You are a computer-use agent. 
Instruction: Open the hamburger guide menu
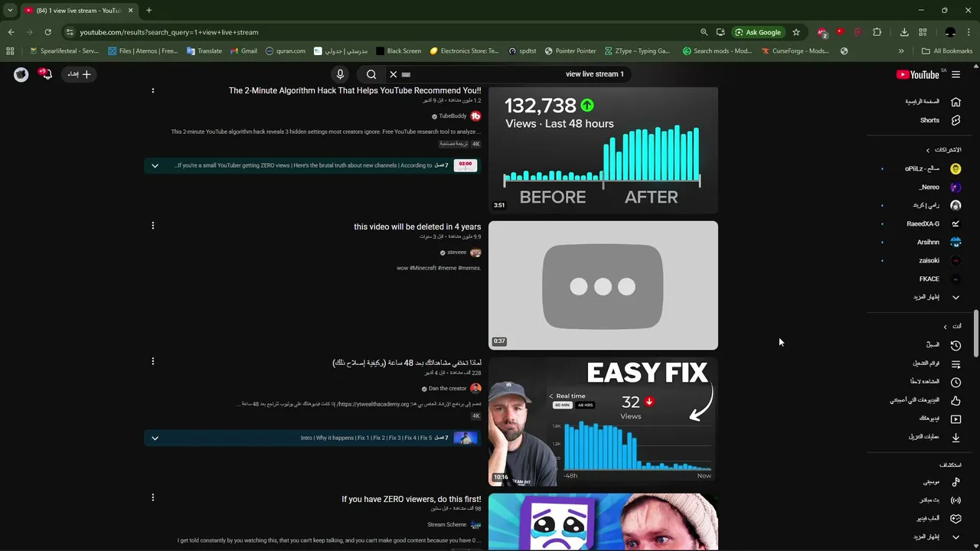955,74
